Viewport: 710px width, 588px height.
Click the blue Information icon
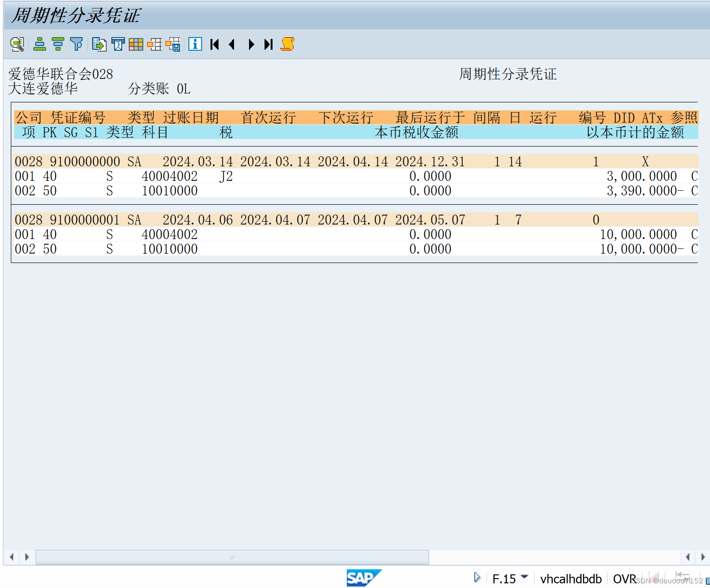pyautogui.click(x=195, y=44)
